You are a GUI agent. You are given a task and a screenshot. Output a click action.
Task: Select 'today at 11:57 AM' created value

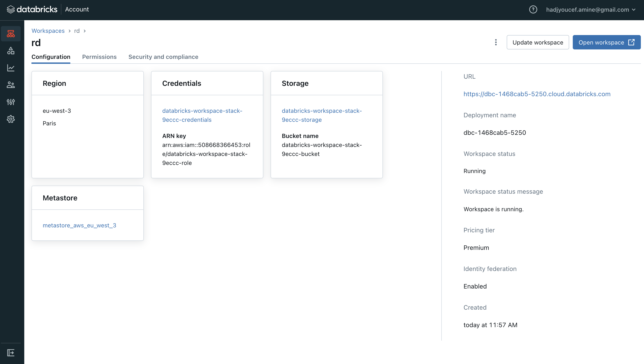pos(490,325)
